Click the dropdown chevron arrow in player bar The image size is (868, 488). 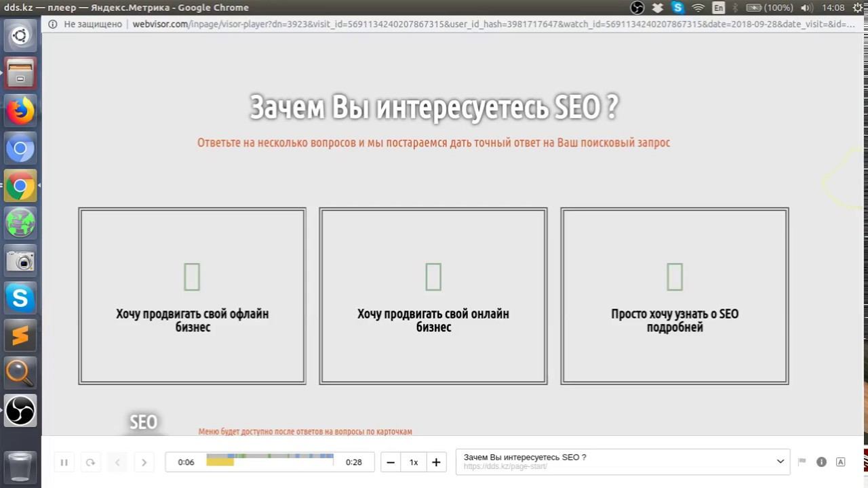coord(780,462)
